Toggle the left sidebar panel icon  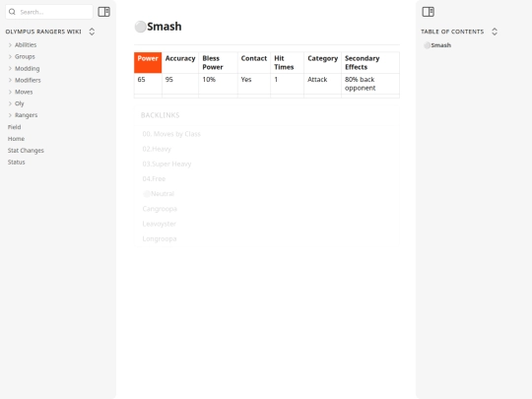tap(103, 12)
